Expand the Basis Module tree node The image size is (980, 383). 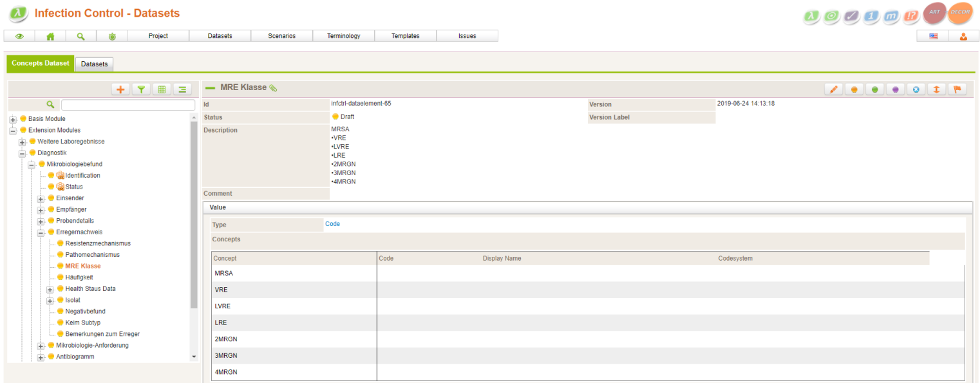tap(13, 119)
